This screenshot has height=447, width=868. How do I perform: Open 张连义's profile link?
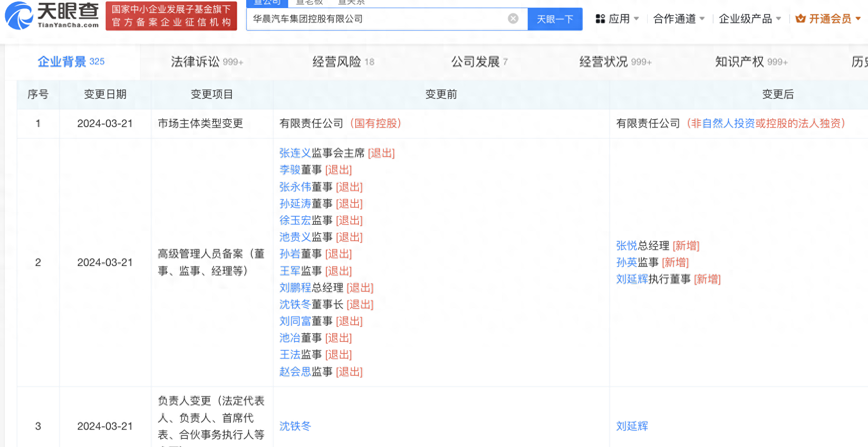click(295, 153)
